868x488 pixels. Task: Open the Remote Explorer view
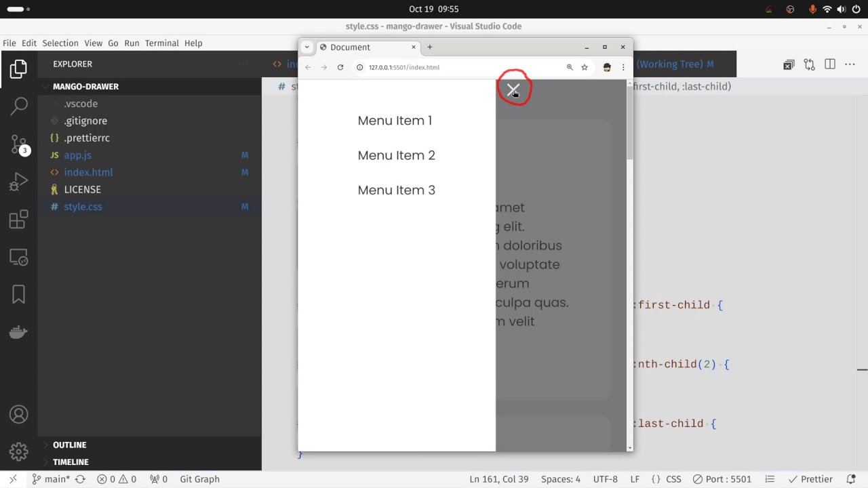click(x=18, y=257)
